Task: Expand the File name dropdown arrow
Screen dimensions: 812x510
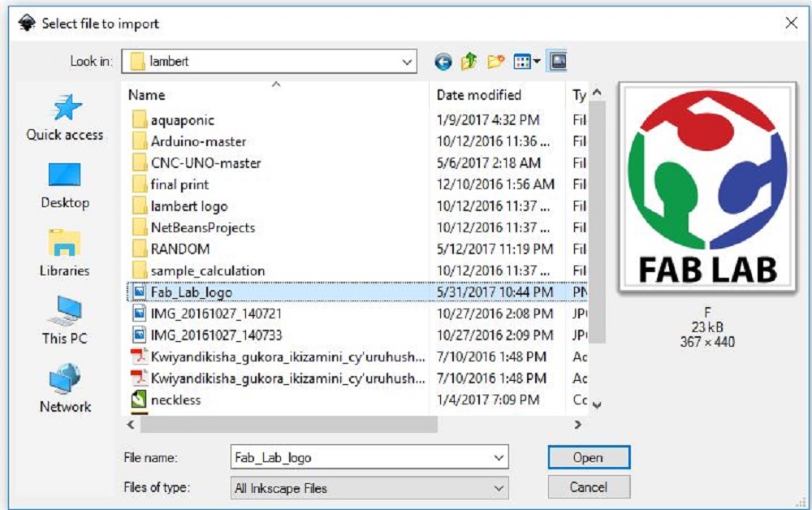Action: click(x=499, y=458)
